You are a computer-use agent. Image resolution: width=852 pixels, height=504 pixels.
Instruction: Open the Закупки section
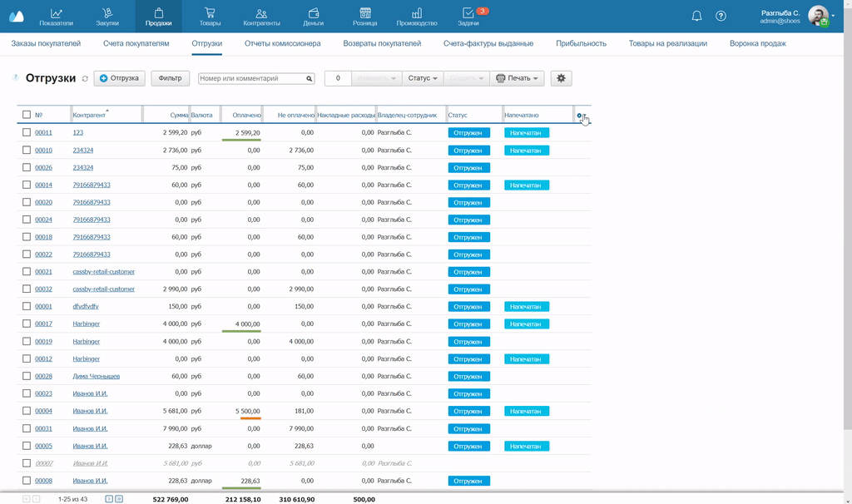[106, 17]
